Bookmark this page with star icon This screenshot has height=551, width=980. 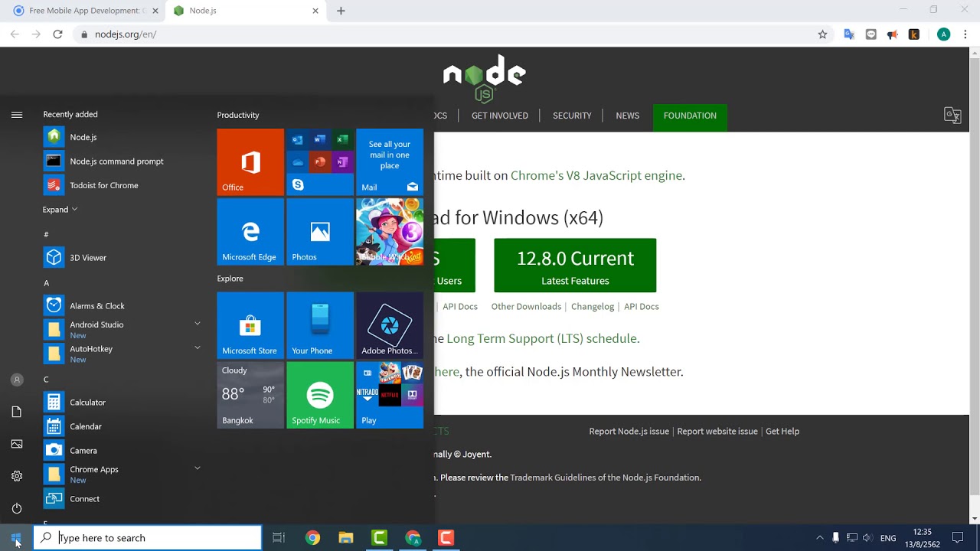822,34
